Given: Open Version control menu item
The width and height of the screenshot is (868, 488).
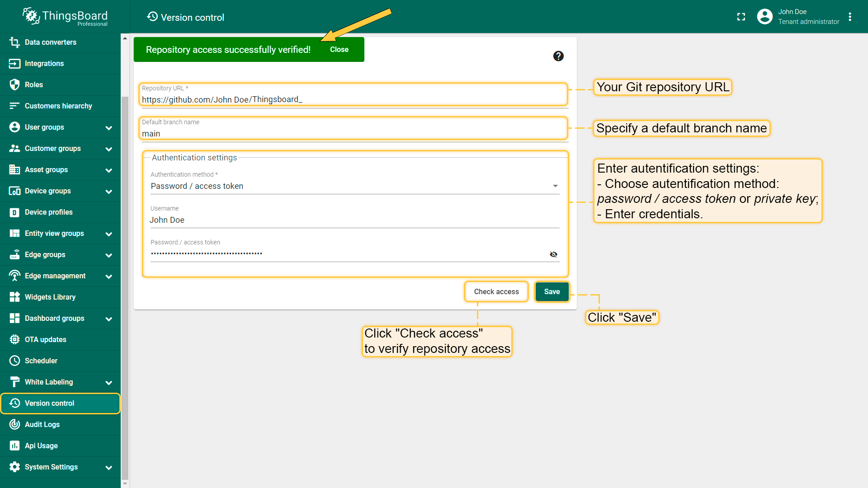Looking at the screenshot, I should pyautogui.click(x=60, y=403).
